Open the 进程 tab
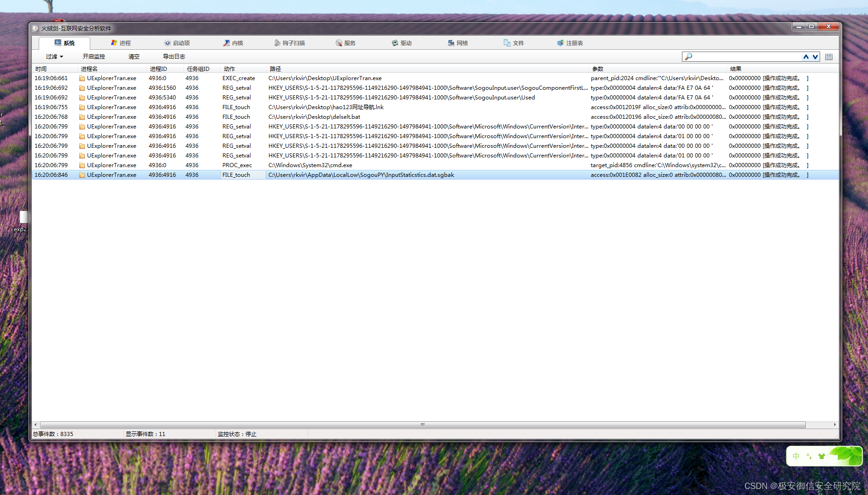The width and height of the screenshot is (868, 495). click(x=121, y=43)
